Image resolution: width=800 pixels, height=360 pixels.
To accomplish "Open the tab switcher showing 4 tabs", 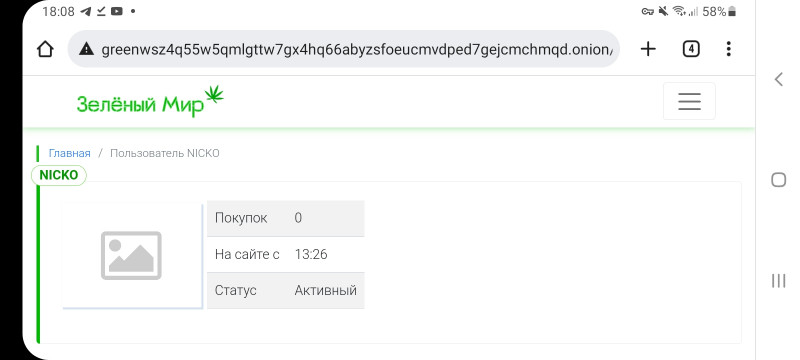I will [691, 49].
